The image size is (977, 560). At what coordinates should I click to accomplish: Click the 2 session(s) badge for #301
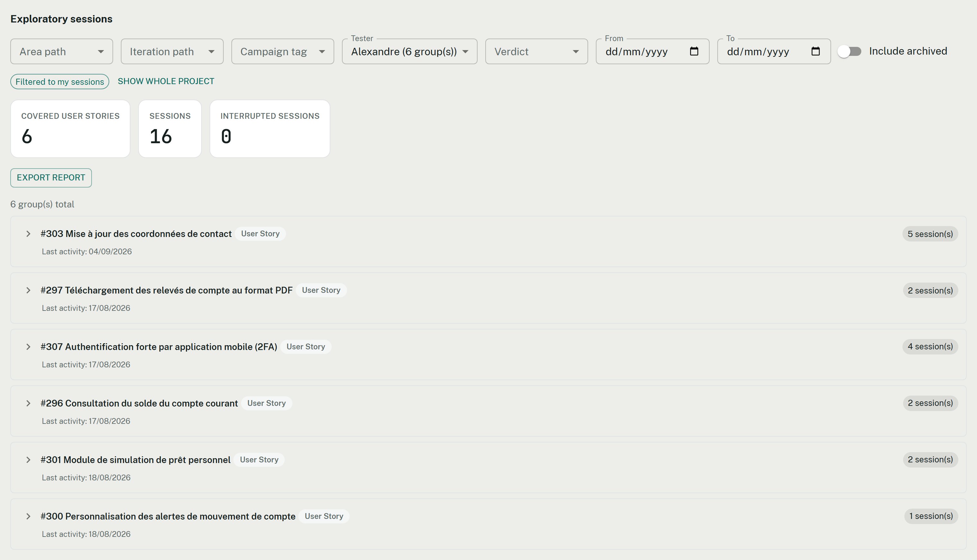point(930,459)
